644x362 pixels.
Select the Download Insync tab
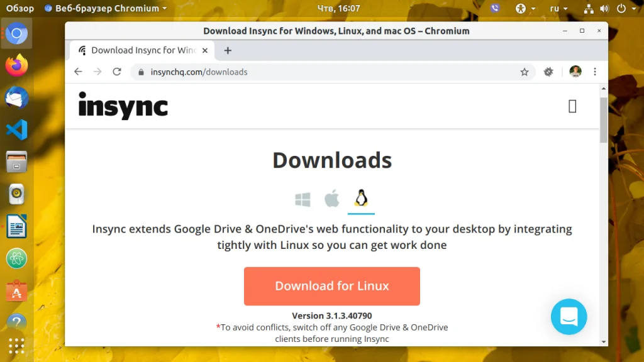point(142,50)
